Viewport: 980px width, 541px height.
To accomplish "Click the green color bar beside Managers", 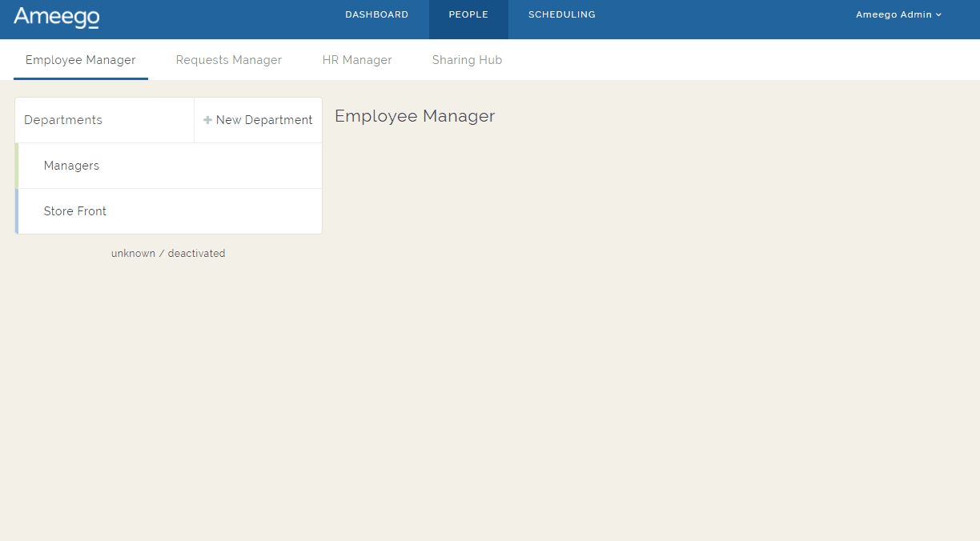I will click(16, 166).
